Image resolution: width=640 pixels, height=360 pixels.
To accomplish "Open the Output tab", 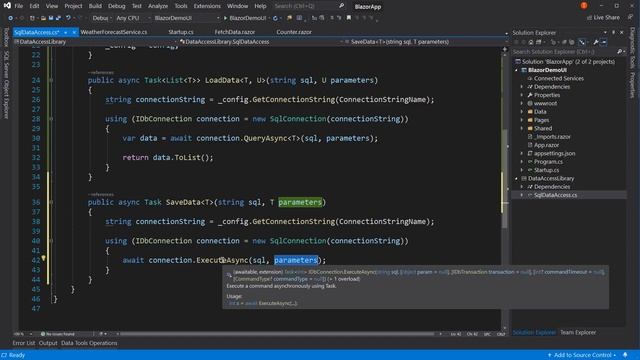I will (48, 343).
